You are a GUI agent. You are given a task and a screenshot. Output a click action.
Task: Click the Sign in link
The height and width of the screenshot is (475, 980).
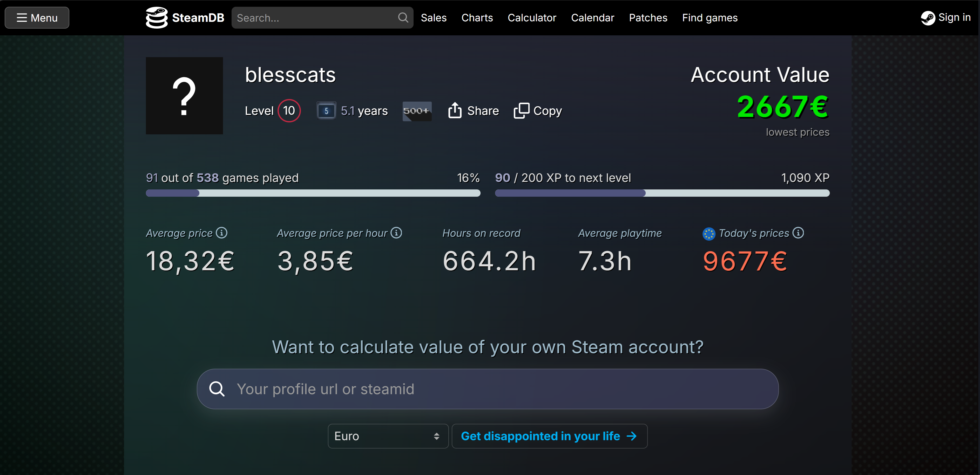pyautogui.click(x=954, y=17)
